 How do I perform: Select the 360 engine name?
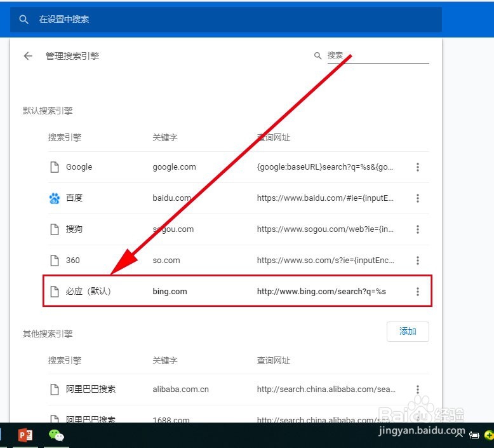point(73,260)
